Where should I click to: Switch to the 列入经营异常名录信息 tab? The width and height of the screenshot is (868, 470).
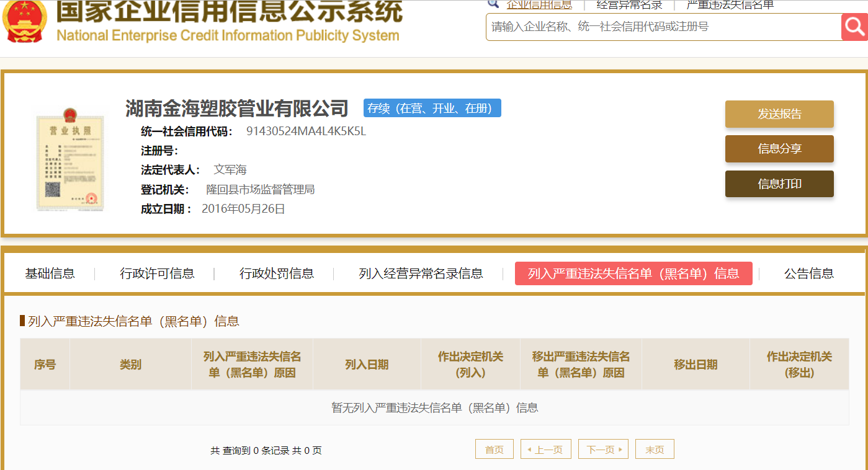(x=421, y=273)
